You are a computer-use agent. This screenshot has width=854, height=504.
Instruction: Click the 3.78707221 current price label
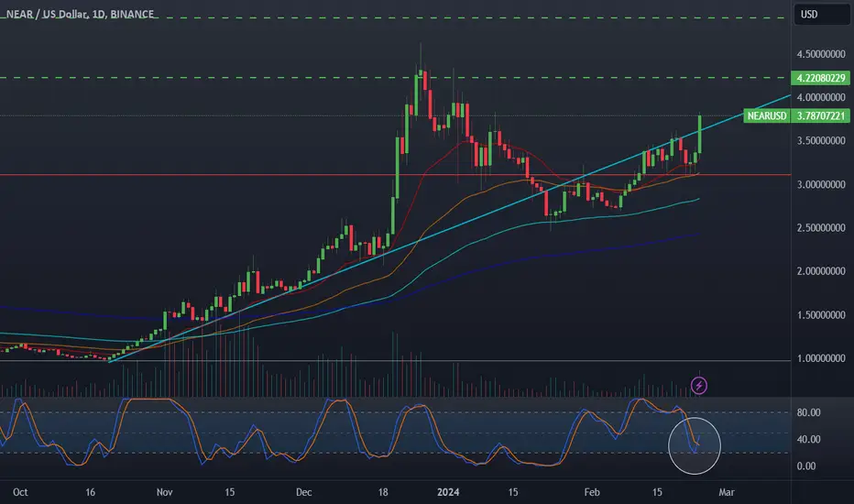pyautogui.click(x=820, y=115)
